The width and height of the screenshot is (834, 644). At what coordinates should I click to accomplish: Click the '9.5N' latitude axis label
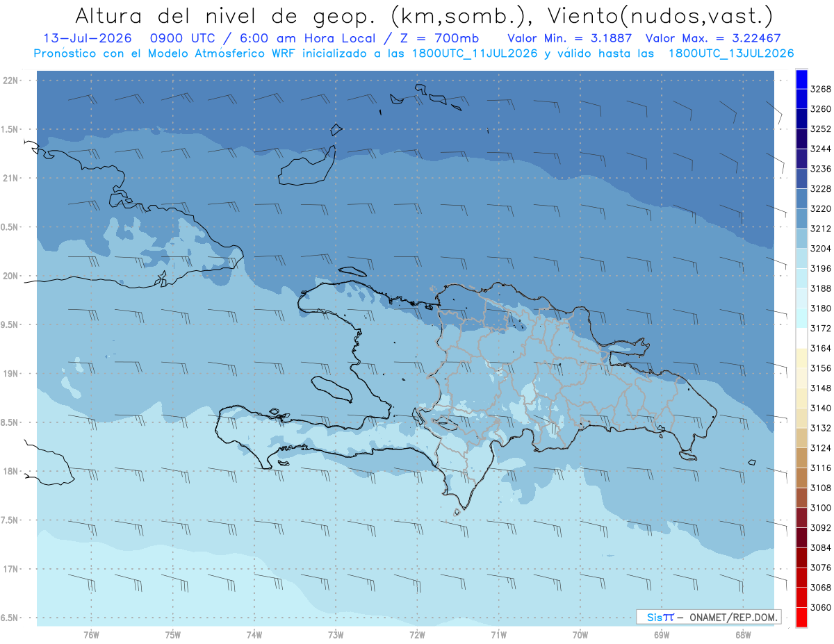pos(10,324)
